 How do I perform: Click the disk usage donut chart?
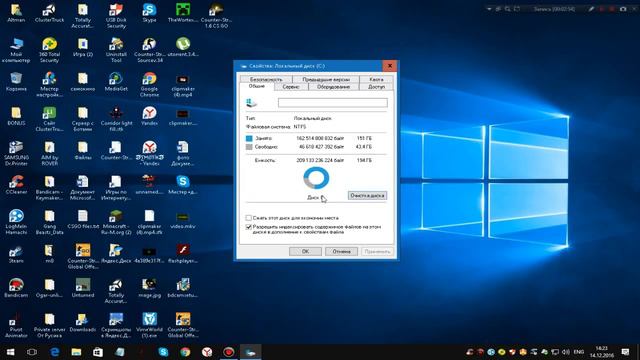point(316,178)
